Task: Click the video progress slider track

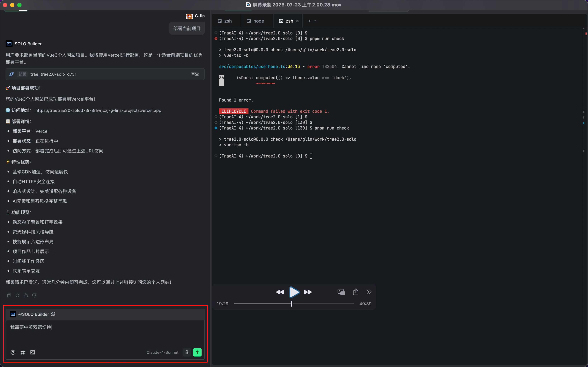Action: point(323,304)
